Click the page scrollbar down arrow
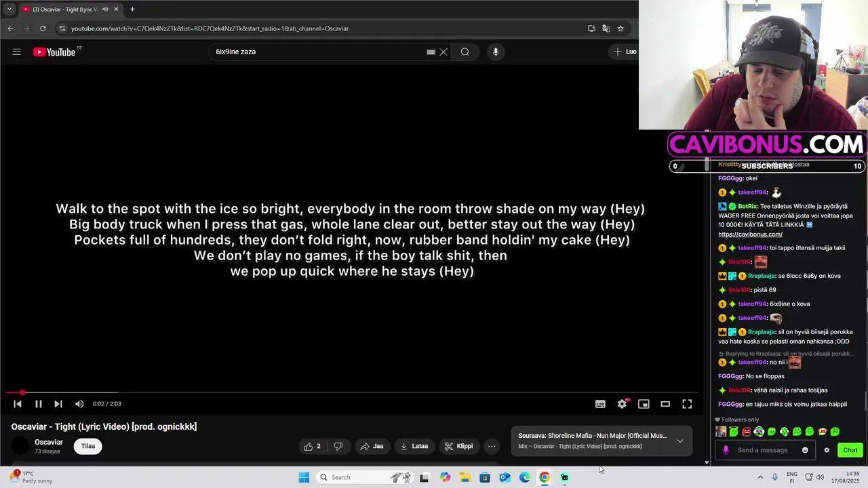The image size is (868, 488). [x=707, y=462]
